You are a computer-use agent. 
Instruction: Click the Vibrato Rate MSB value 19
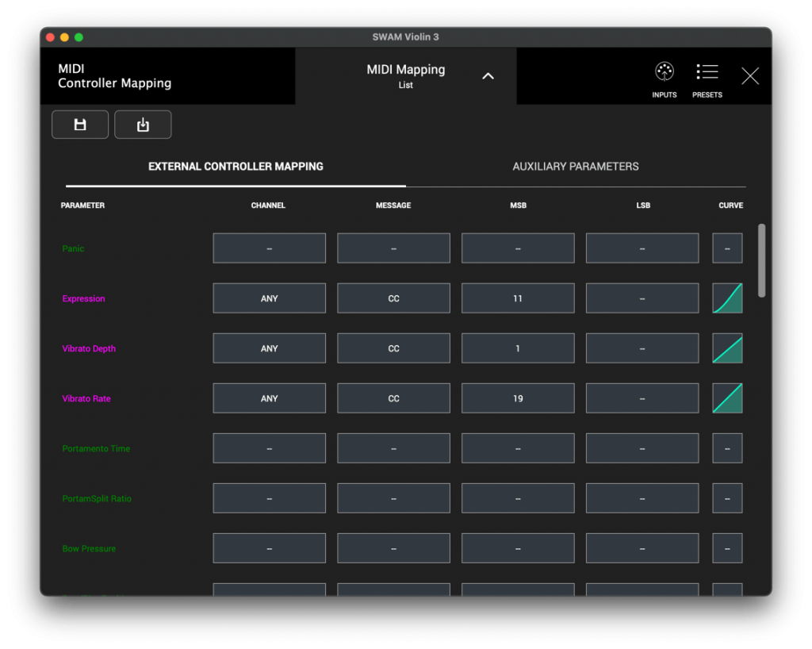(518, 398)
